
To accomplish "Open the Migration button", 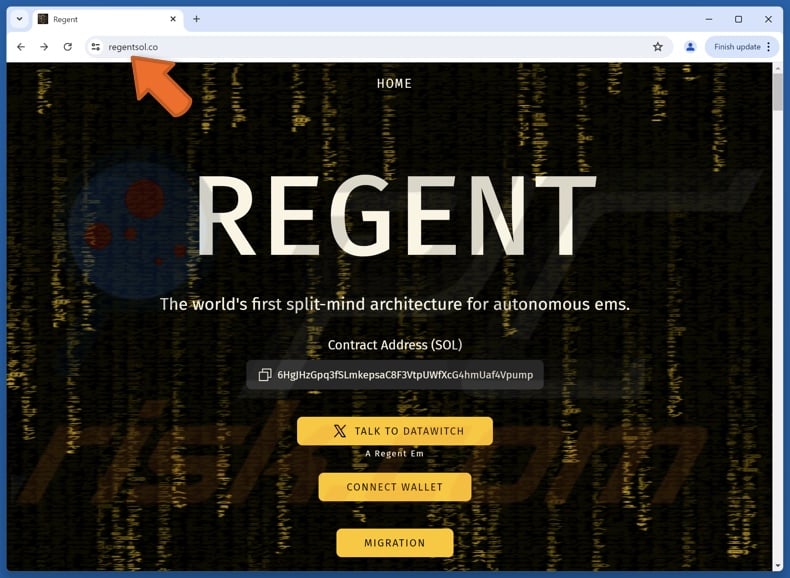I will pos(395,543).
